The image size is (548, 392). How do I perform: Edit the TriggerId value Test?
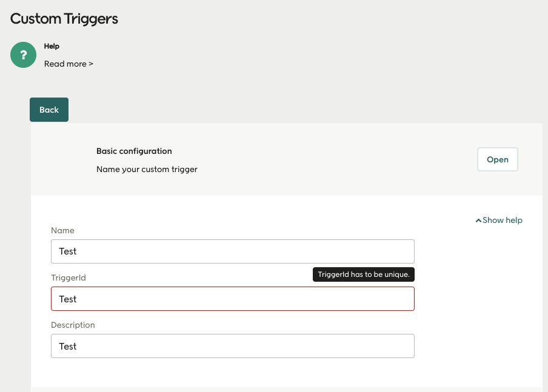(x=68, y=298)
